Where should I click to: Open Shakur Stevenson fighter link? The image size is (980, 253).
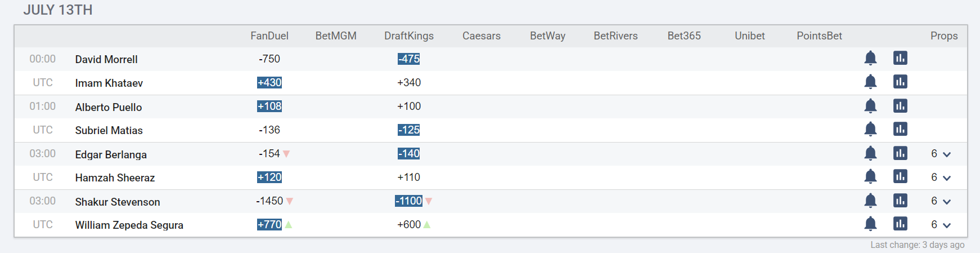(x=118, y=202)
